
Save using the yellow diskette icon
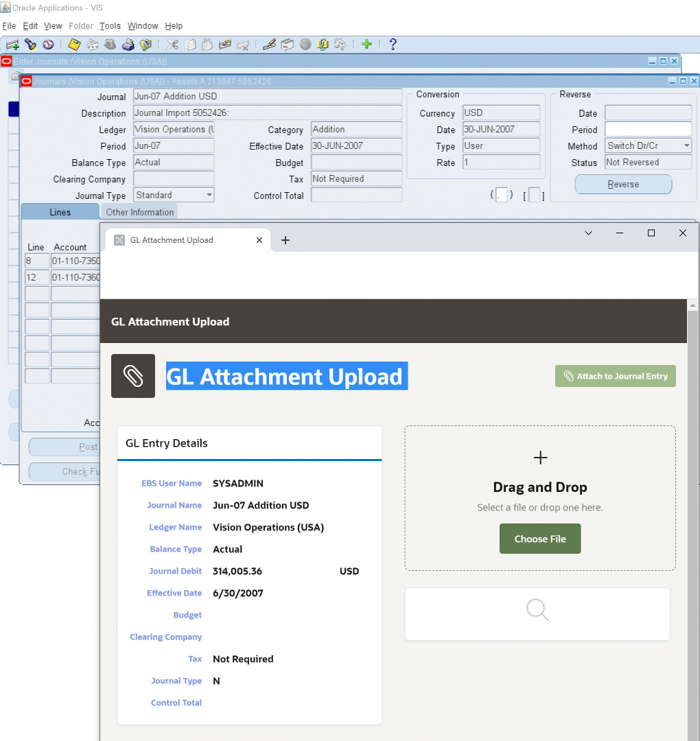pos(74,45)
